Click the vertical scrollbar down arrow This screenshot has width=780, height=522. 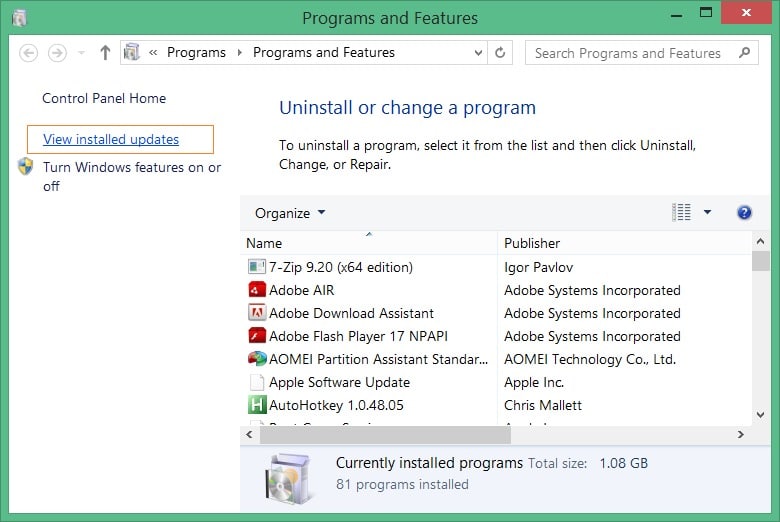tap(761, 415)
